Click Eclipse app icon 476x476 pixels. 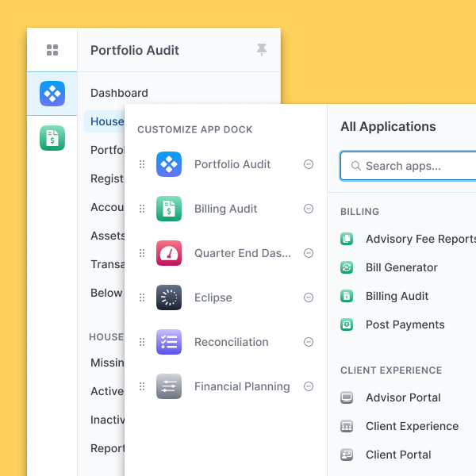[x=169, y=297]
